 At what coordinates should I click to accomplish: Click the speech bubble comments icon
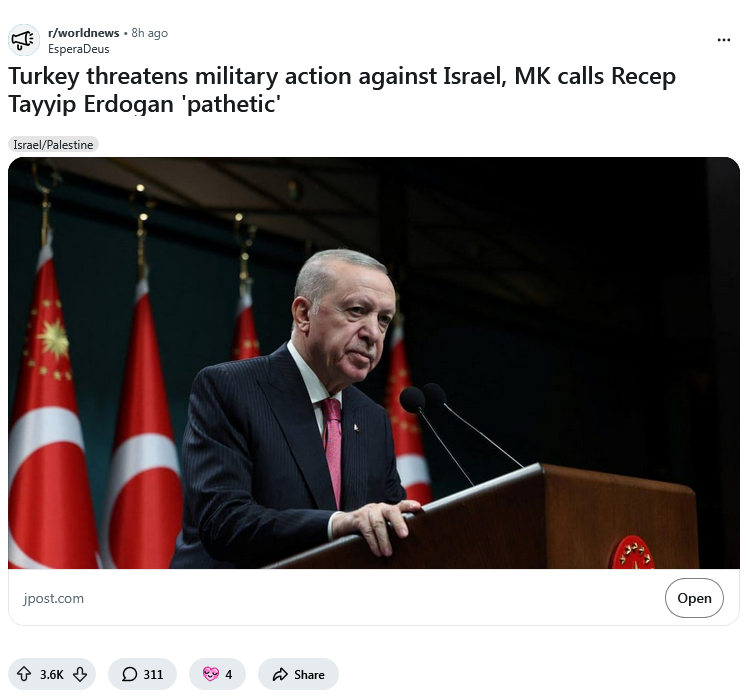[x=129, y=674]
